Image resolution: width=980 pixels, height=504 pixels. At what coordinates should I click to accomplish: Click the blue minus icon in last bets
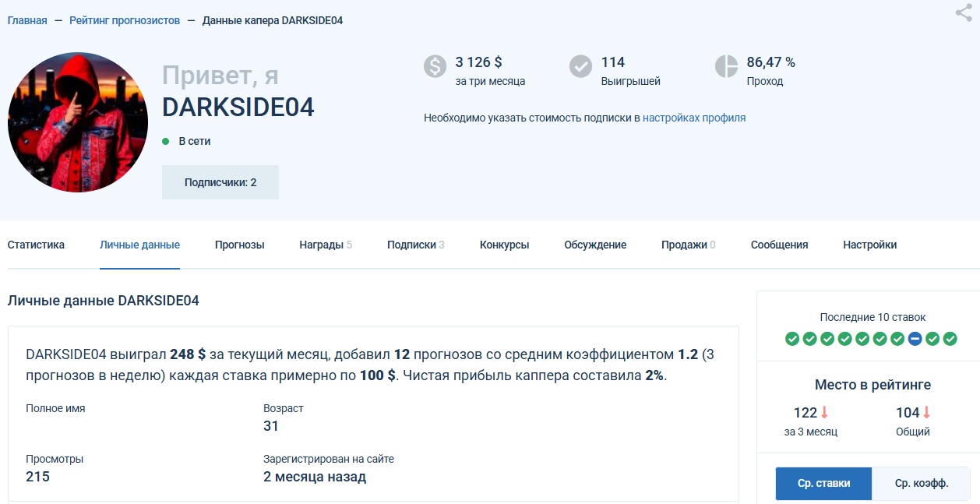click(x=915, y=339)
